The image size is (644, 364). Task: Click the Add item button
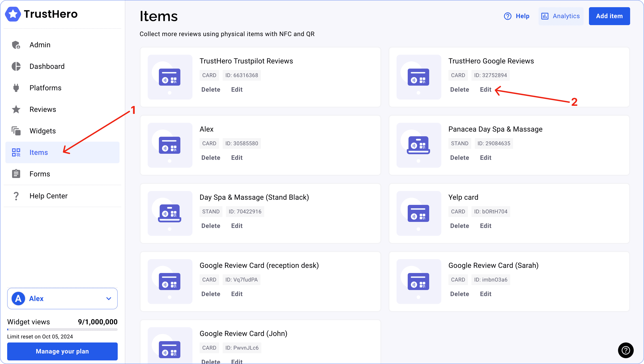609,16
